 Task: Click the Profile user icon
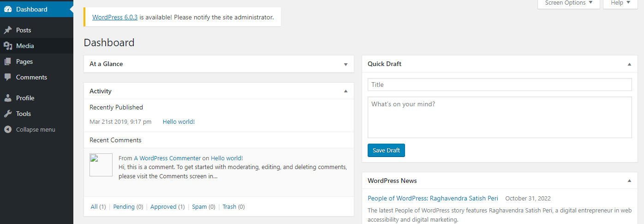click(x=8, y=98)
